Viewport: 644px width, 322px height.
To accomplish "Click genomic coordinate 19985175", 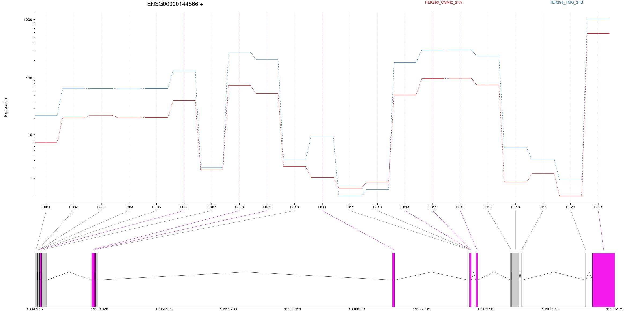I will (x=615, y=309).
